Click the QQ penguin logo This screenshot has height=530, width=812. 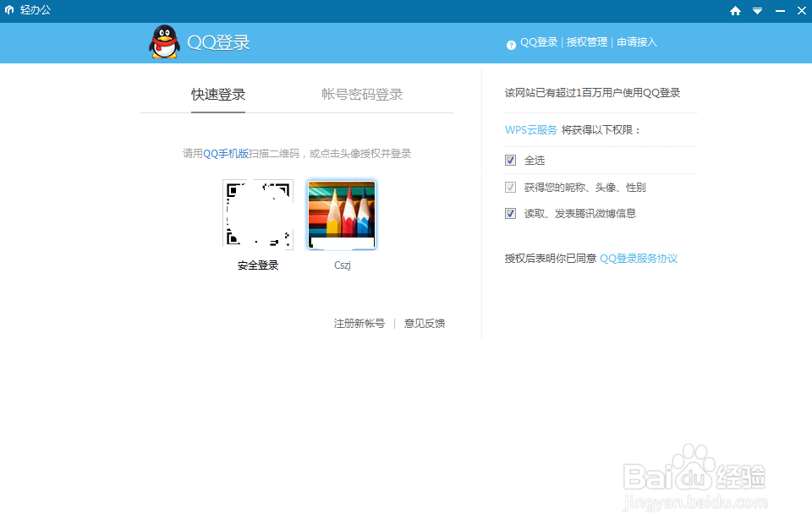pos(165,41)
